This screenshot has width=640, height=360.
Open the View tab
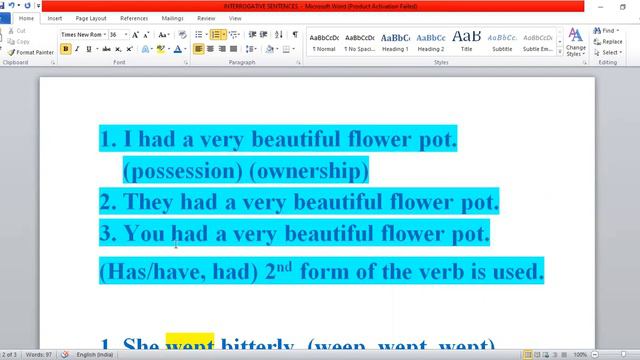pyautogui.click(x=235, y=18)
